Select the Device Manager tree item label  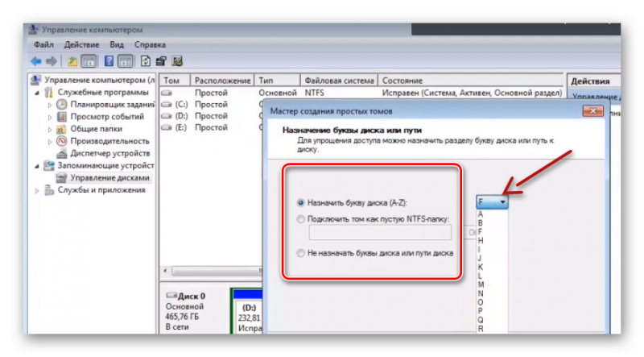click(x=110, y=153)
